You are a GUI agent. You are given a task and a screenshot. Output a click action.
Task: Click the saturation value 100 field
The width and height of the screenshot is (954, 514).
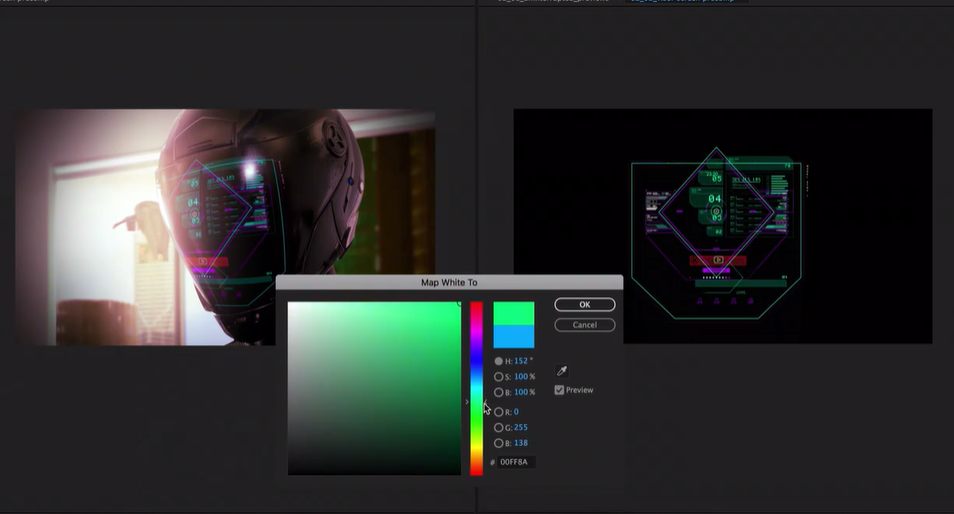click(x=521, y=377)
